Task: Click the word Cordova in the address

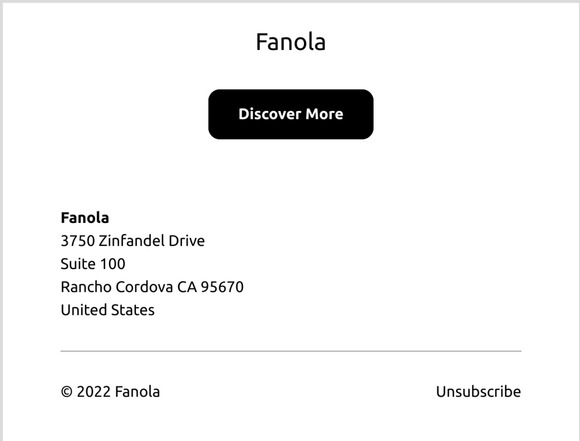Action: click(144, 287)
